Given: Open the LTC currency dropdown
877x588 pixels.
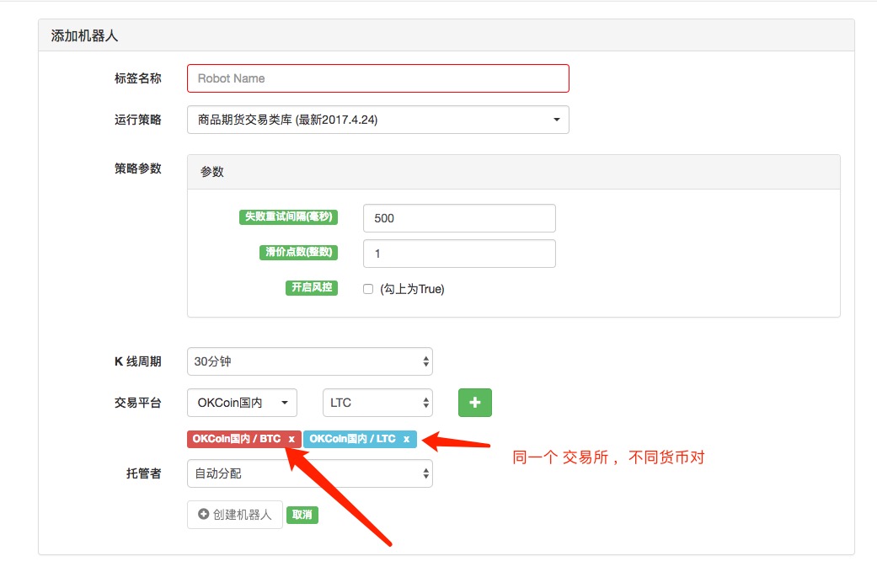Looking at the screenshot, I should [377, 403].
